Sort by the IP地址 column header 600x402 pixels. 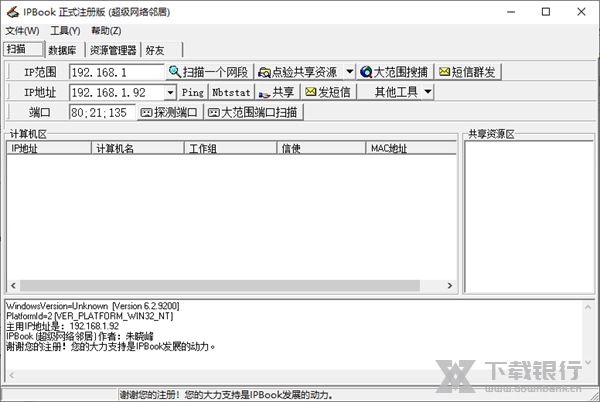(49, 148)
